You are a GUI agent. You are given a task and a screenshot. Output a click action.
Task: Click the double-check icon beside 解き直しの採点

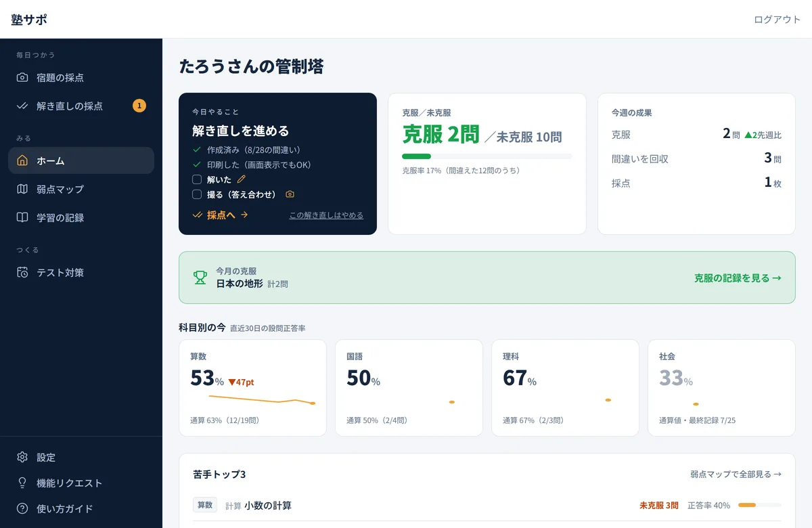pyautogui.click(x=22, y=106)
